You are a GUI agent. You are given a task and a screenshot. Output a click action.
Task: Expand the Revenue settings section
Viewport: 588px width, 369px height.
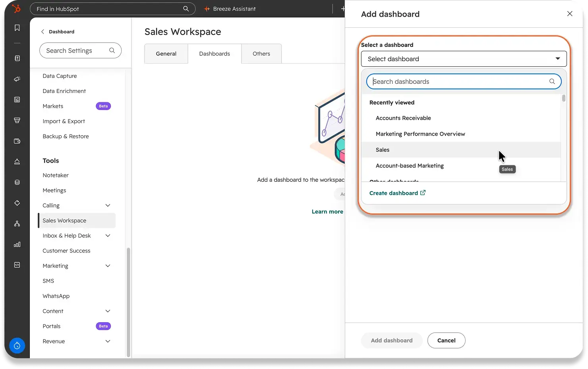coord(108,341)
